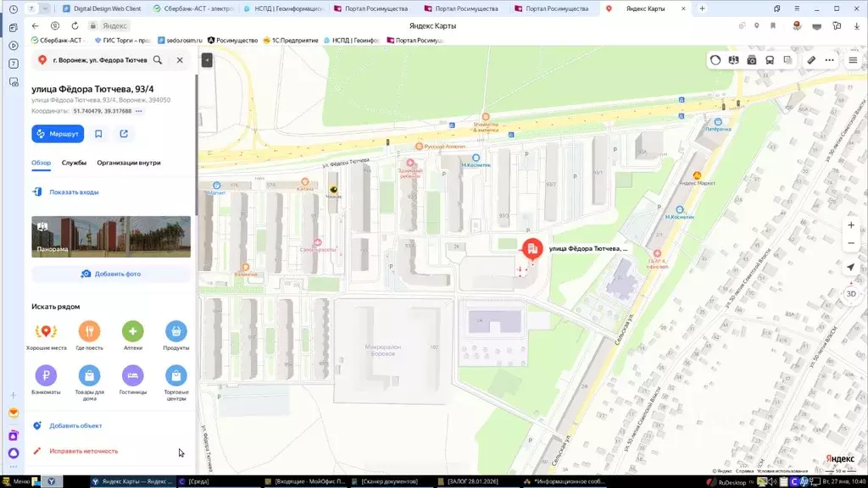868x488 pixels.
Task: Open the Организации внутри tab
Action: click(128, 163)
